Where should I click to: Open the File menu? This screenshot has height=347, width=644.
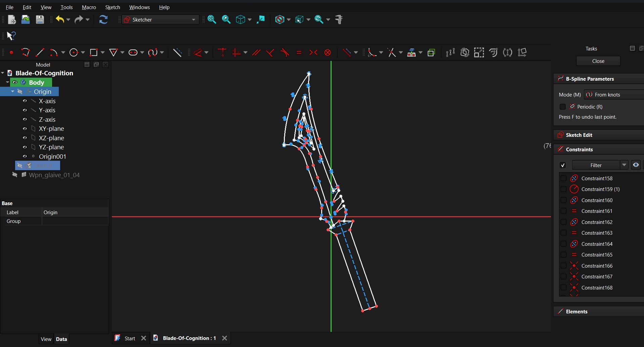click(10, 7)
